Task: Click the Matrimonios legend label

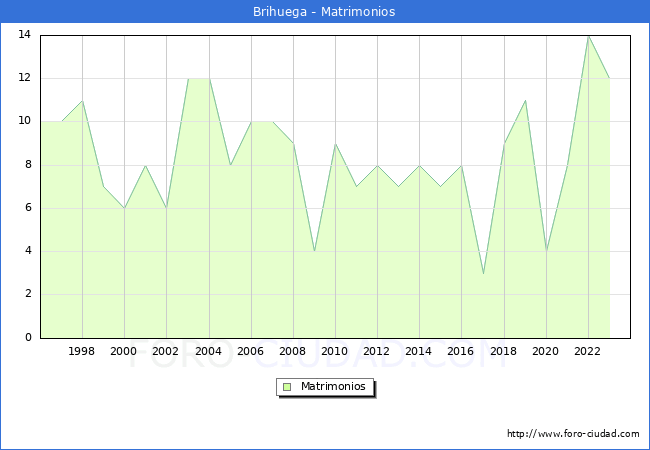Action: tap(333, 386)
